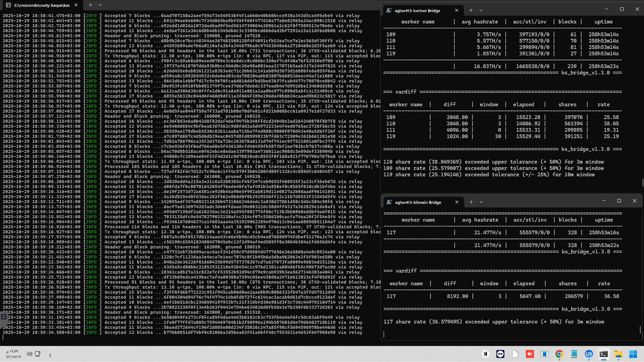Click the PowerShell icon on the aglov413-bitmain Bridge tab

[x=389, y=202]
